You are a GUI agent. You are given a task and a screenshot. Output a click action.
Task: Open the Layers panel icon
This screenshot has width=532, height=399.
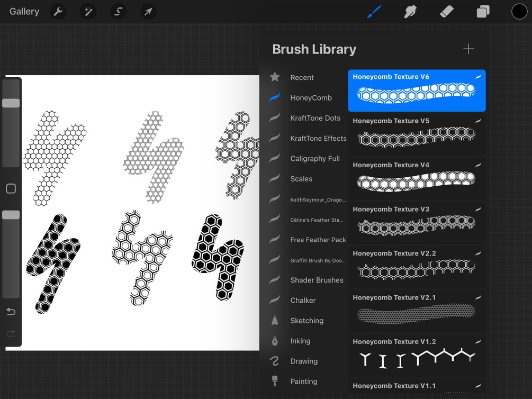[483, 12]
